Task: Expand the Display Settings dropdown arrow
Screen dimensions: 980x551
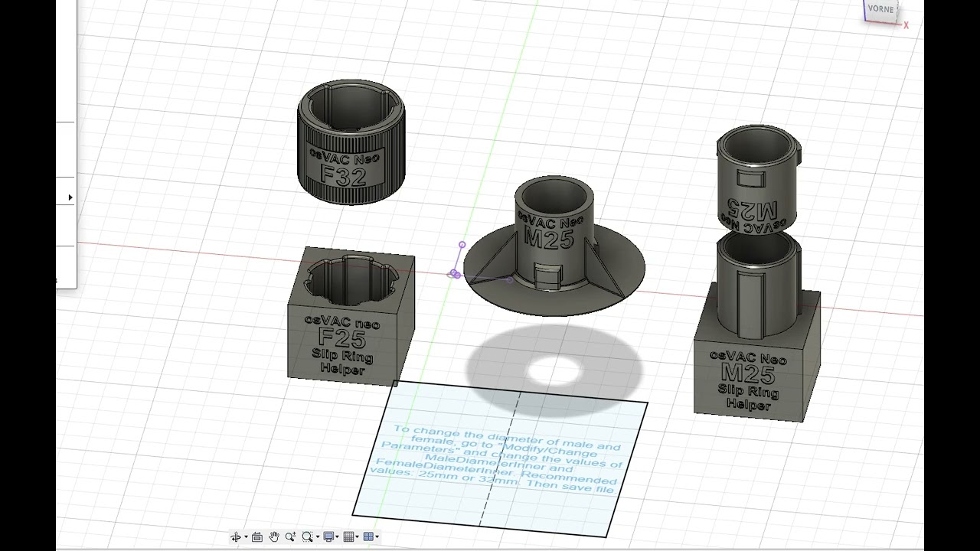Action: click(338, 537)
